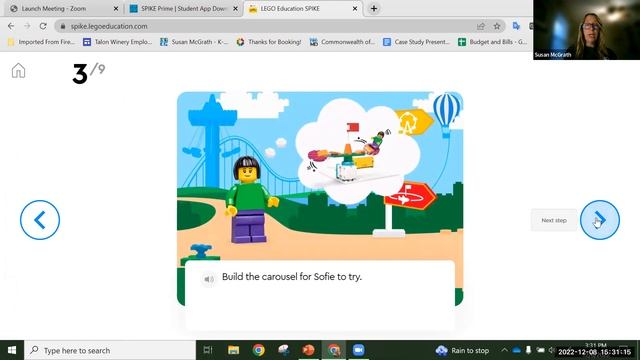Share this page icon in address bar
Image resolution: width=640 pixels, height=360 pixels.
point(480,26)
